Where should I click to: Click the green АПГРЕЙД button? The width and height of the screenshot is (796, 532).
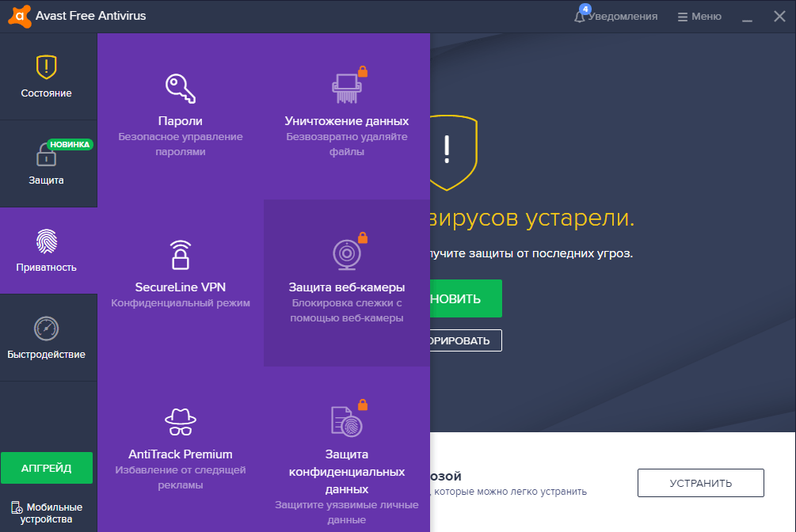coord(47,468)
